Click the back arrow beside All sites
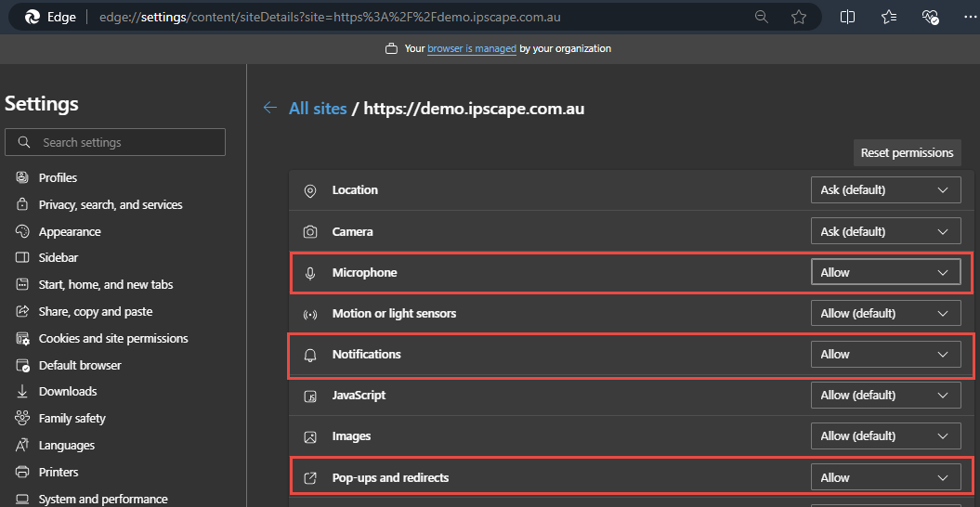980x507 pixels. 270,108
